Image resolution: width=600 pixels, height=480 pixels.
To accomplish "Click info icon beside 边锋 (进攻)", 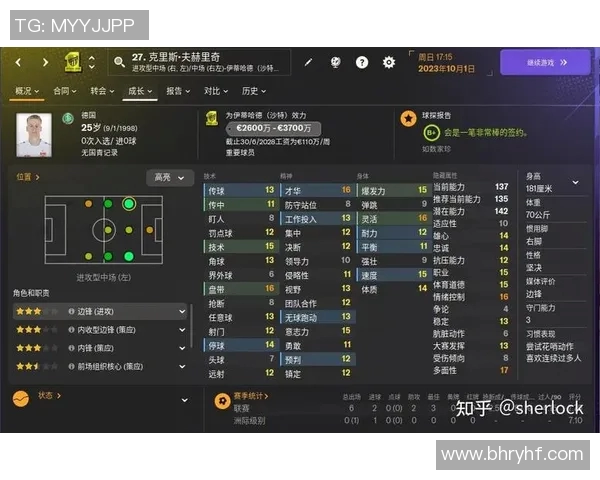I will pyautogui.click(x=71, y=312).
